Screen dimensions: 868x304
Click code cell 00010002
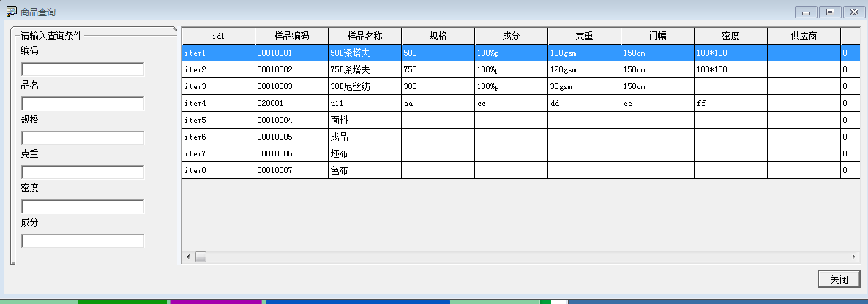pyautogui.click(x=292, y=69)
